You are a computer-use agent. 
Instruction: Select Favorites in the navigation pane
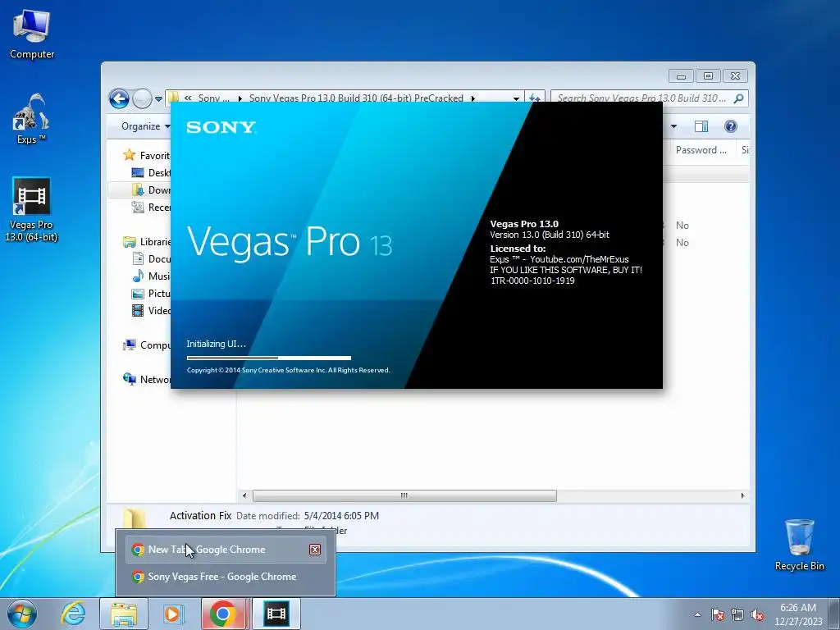147,155
